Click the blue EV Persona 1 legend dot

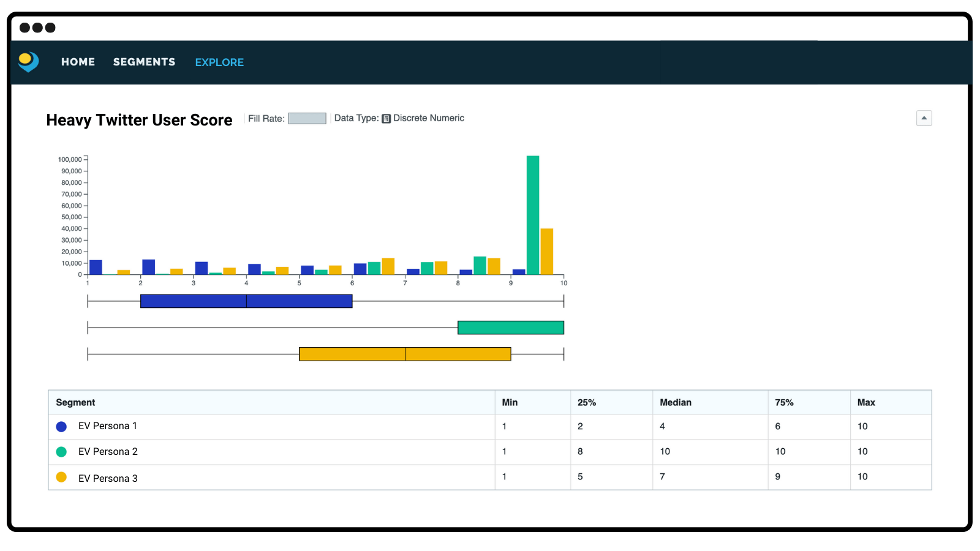(x=61, y=426)
